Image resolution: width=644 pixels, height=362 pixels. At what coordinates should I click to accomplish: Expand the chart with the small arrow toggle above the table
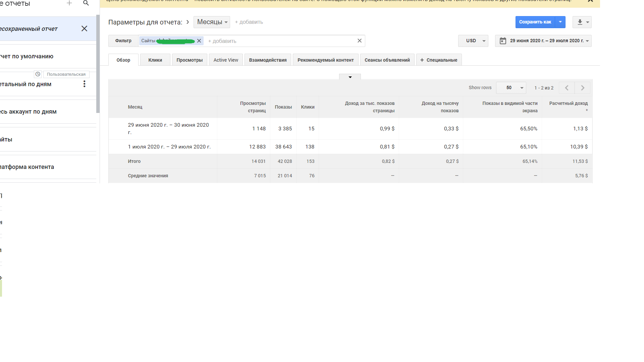(350, 77)
